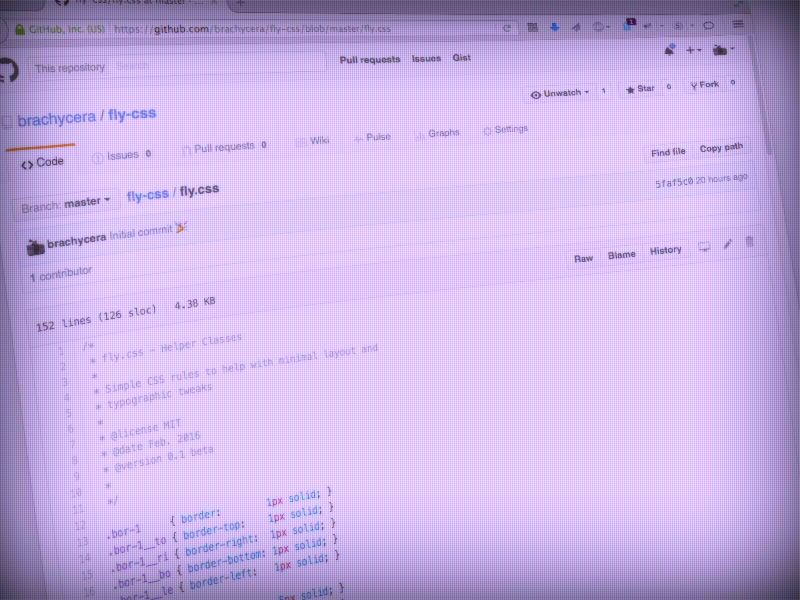The width and height of the screenshot is (800, 600).
Task: Click the fly.css file name in the breadcrumb
Action: coord(199,190)
